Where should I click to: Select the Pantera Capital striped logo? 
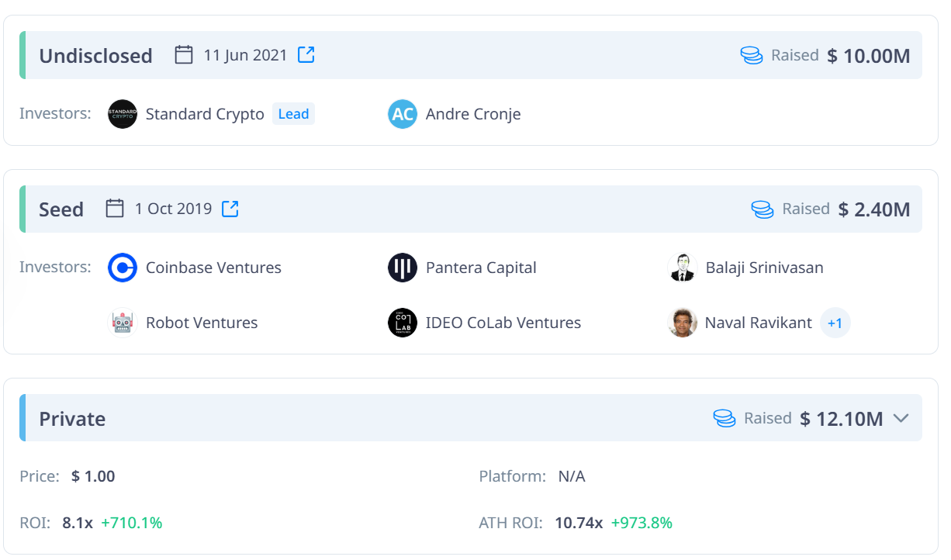402,267
